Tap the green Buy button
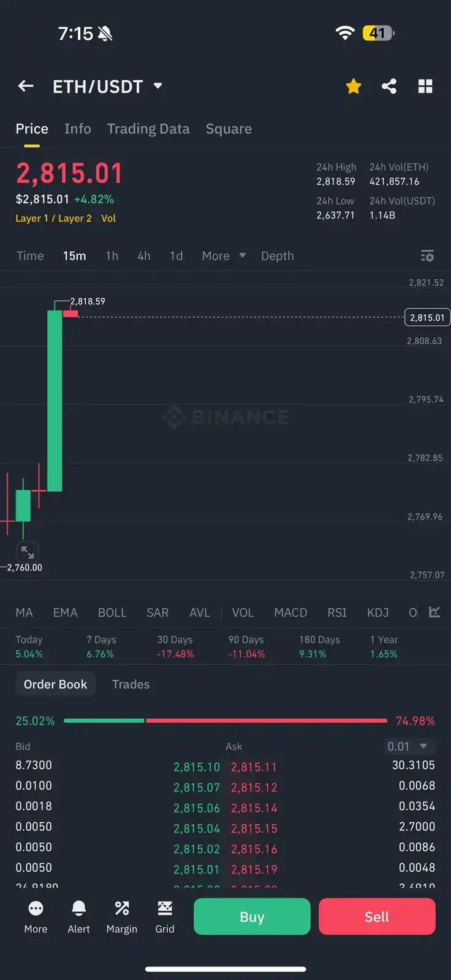This screenshot has height=980, width=451. [252, 916]
